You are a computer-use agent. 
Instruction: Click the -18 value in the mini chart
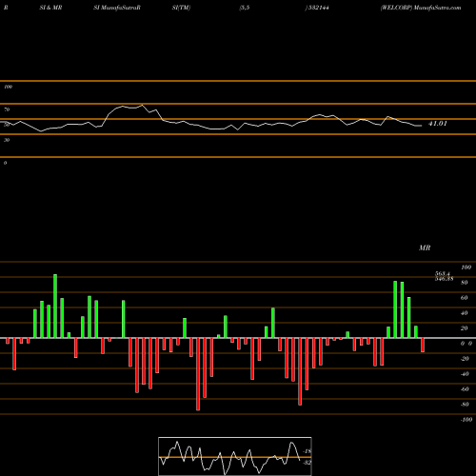coord(307,451)
